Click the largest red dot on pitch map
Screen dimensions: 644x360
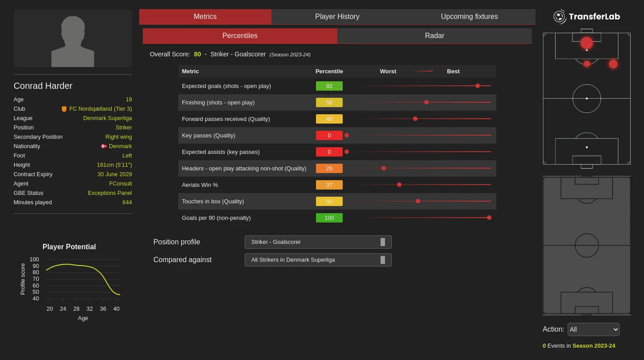click(x=587, y=43)
